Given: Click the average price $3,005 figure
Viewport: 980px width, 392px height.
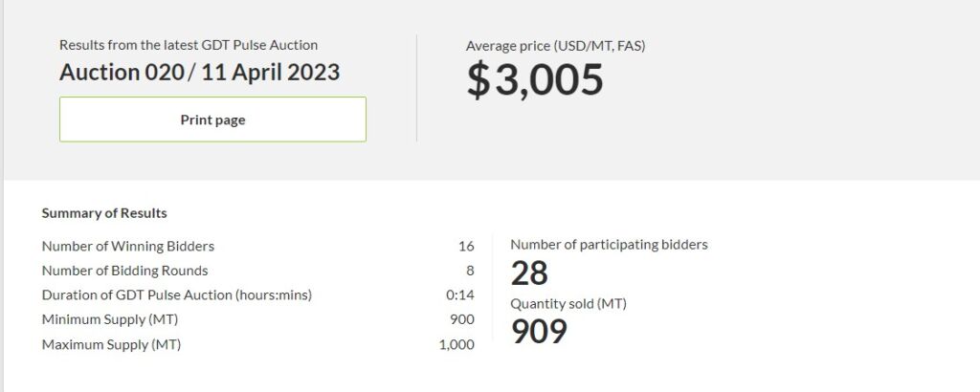Looking at the screenshot, I should click(x=535, y=79).
